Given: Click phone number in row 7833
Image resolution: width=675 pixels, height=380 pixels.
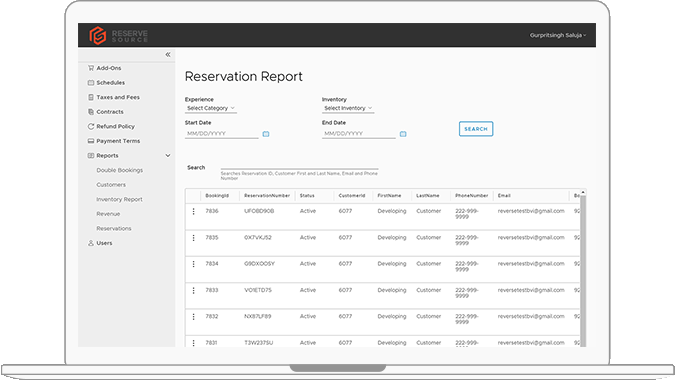Looking at the screenshot, I should [x=467, y=293].
